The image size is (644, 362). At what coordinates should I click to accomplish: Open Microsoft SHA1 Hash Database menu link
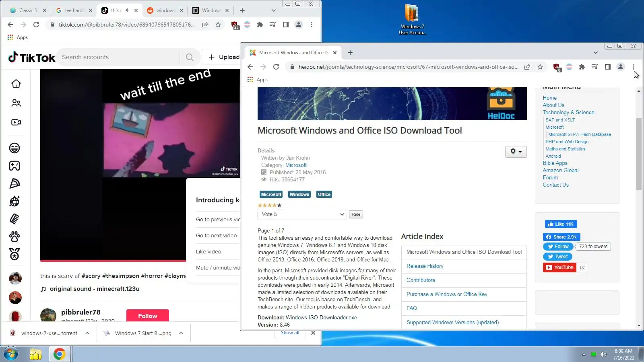coord(580,134)
